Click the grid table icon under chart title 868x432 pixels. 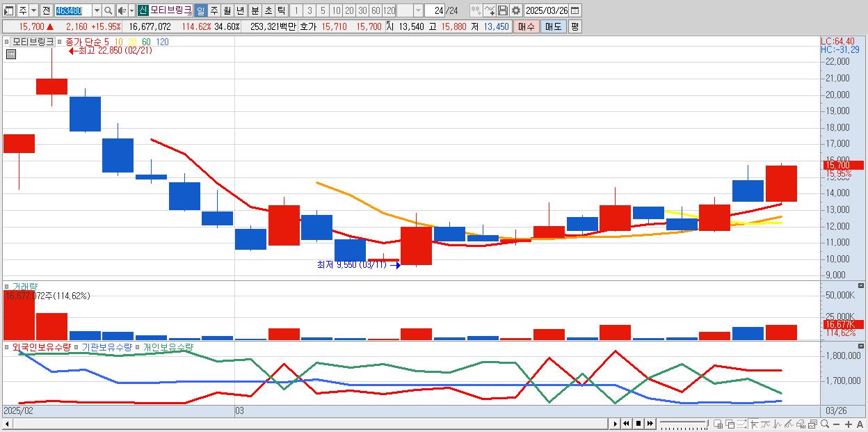coord(10,54)
